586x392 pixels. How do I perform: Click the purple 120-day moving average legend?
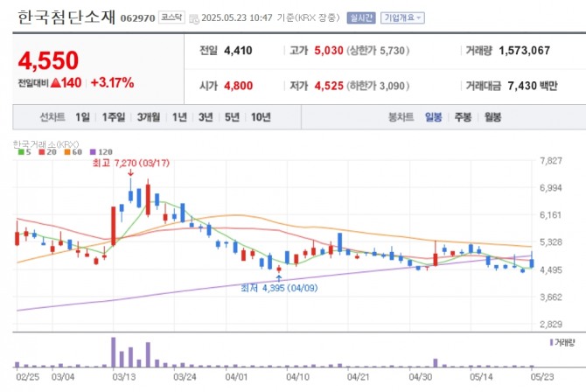click(x=101, y=152)
